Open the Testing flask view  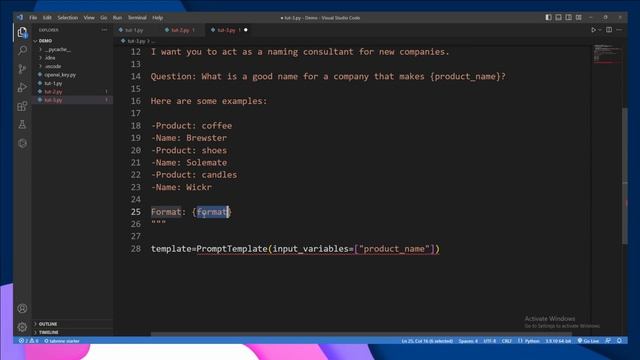(x=22, y=124)
